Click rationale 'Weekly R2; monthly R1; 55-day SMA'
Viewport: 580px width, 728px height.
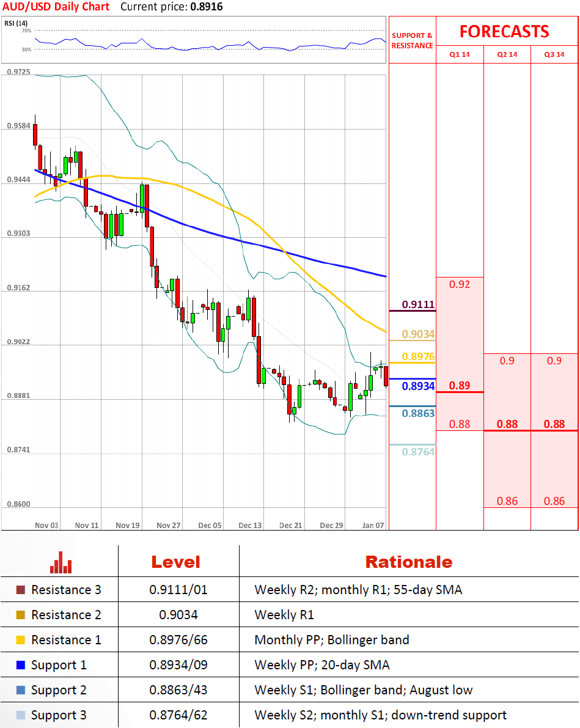[359, 590]
